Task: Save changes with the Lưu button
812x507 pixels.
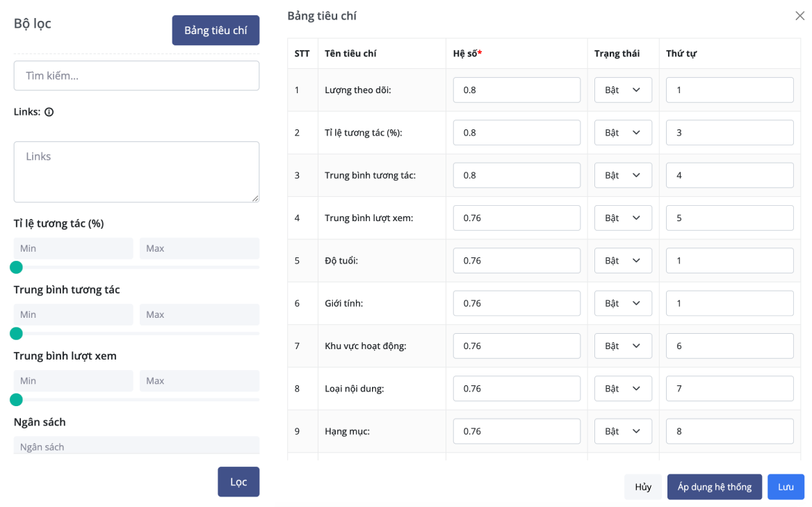Action: coord(786,487)
